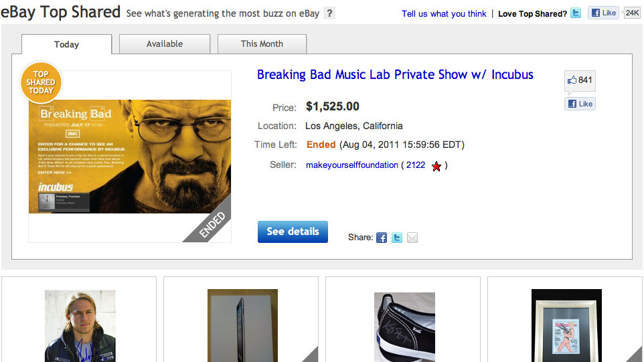Click the seller feedback score 2122
This screenshot has width=644, height=362.
[416, 165]
